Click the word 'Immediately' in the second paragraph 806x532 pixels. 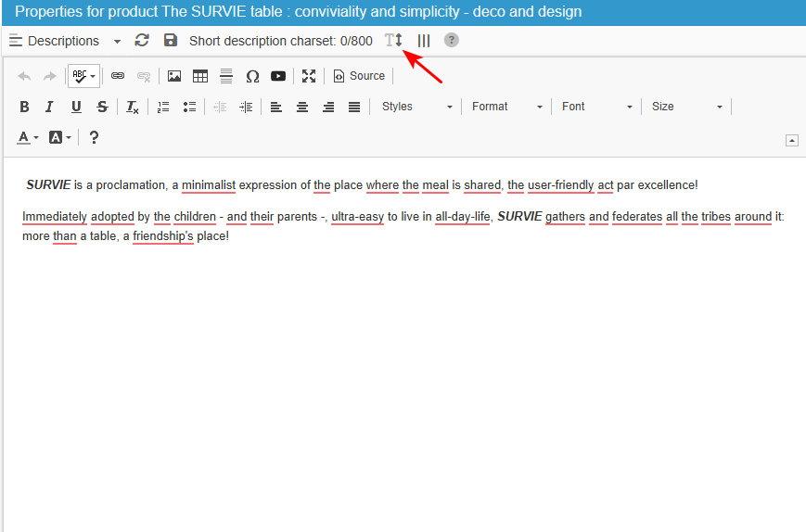(55, 217)
